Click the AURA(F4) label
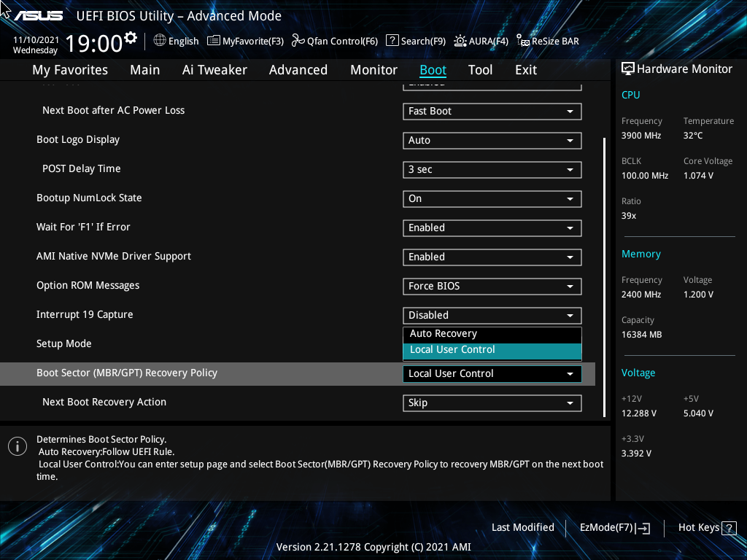 (488, 41)
